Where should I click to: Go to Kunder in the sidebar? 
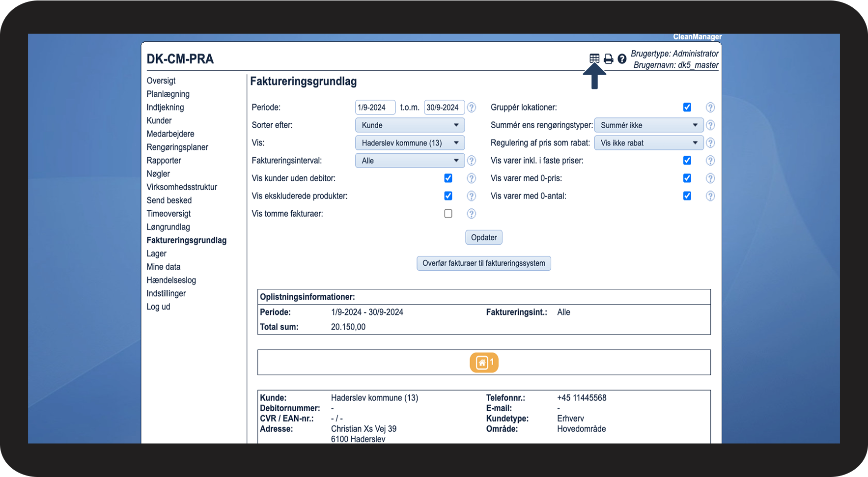point(159,121)
